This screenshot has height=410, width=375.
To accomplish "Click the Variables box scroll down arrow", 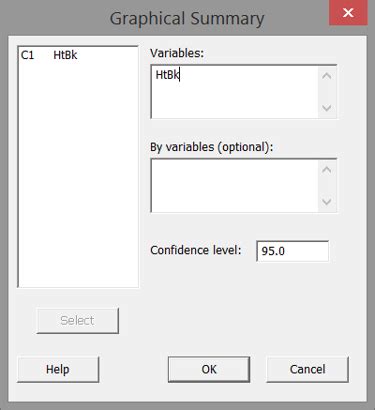I will (327, 108).
